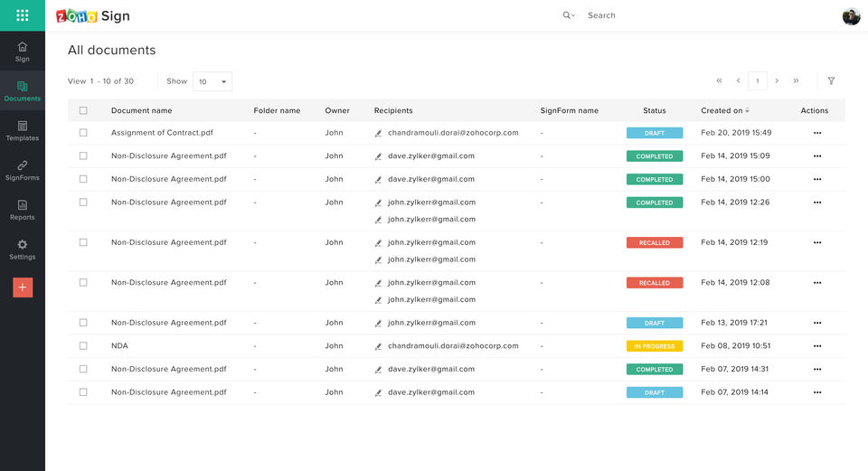The height and width of the screenshot is (471, 868).
Task: Go to the last page arrow
Action: coord(796,80)
